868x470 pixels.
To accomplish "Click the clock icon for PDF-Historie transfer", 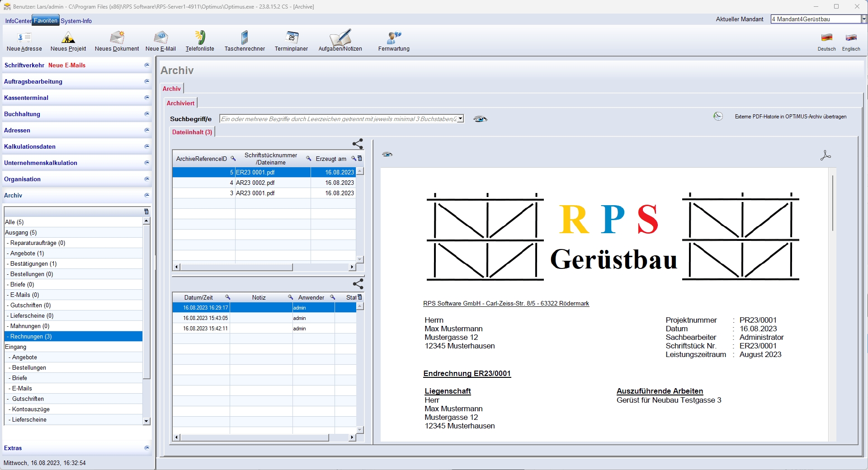I will pyautogui.click(x=718, y=116).
